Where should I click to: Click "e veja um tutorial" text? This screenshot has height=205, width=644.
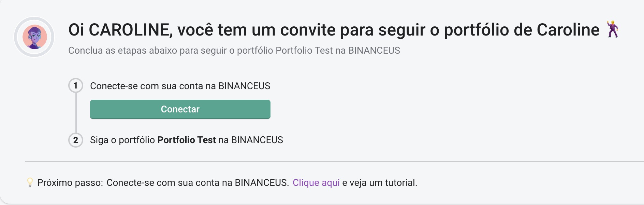point(379,183)
